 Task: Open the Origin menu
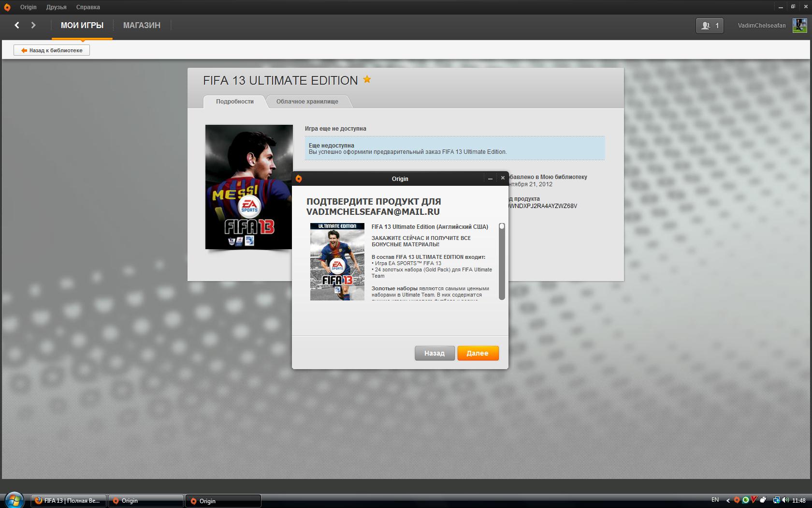[29, 7]
